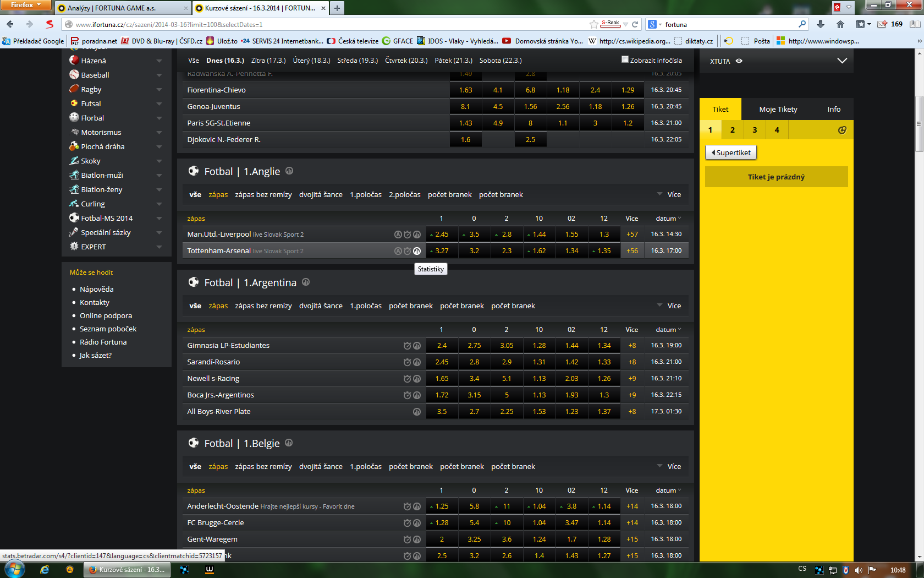The width and height of the screenshot is (924, 578).
Task: Switch to the Info tab in ticket panel
Action: tap(834, 109)
